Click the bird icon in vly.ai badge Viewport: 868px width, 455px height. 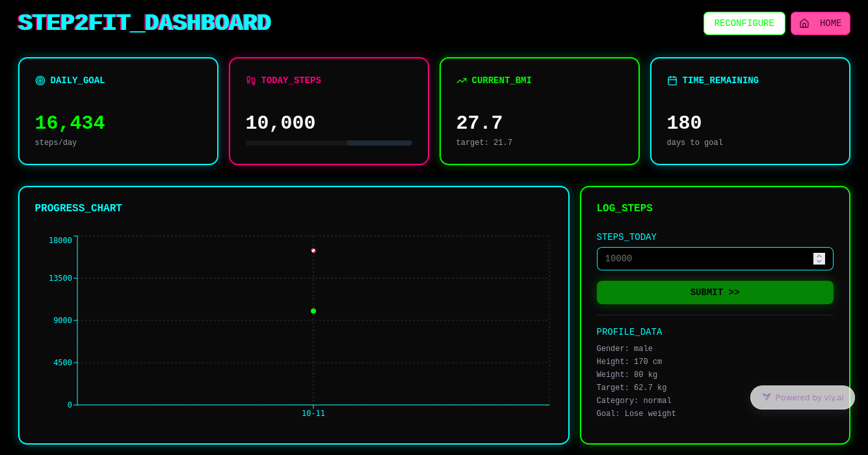point(767,397)
